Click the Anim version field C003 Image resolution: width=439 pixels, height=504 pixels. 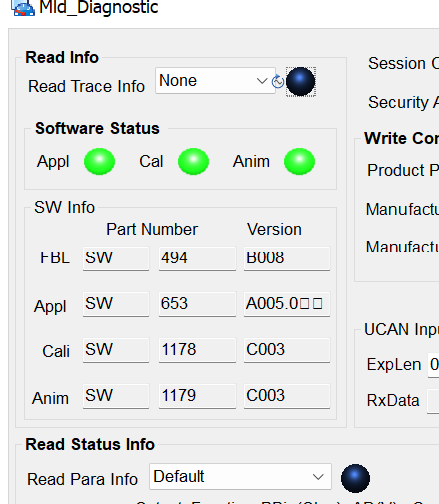[287, 396]
